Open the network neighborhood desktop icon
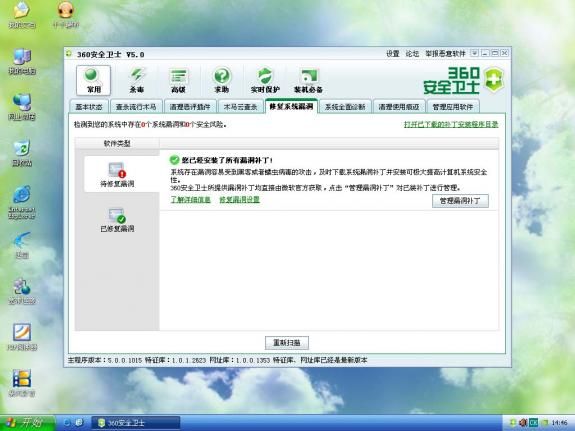This screenshot has height=431, width=575. point(22,107)
